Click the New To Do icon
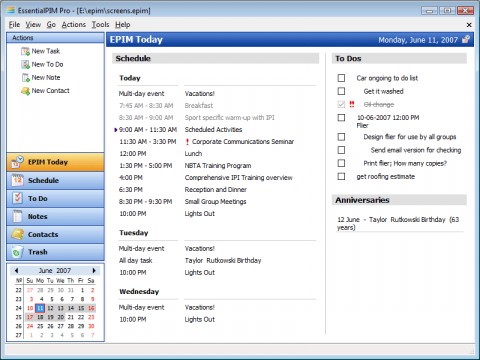 25,64
